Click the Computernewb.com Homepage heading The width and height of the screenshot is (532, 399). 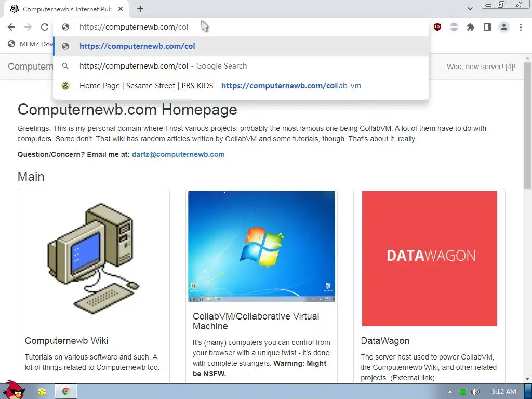click(127, 110)
